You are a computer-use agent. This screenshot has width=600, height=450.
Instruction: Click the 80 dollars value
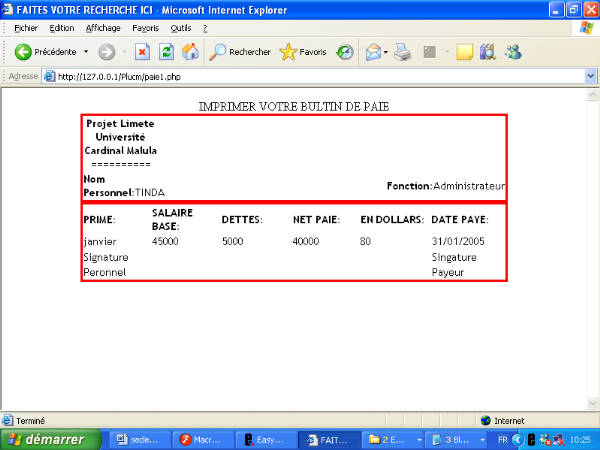click(x=365, y=241)
